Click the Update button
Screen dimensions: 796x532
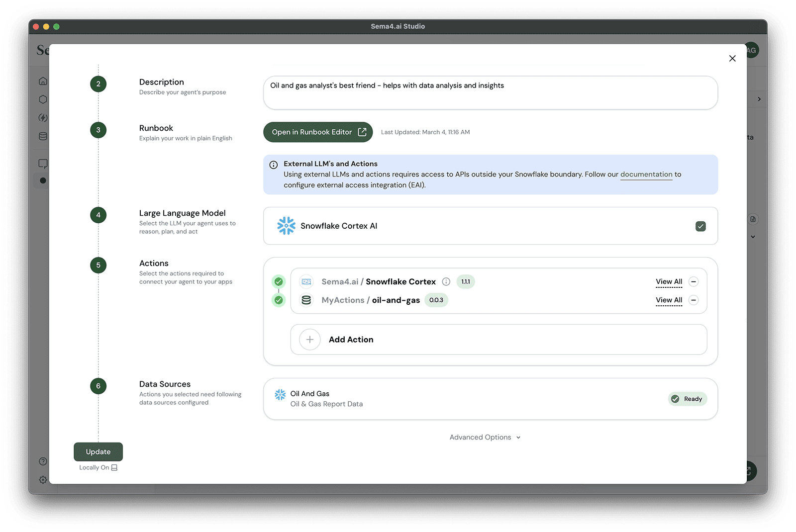pyautogui.click(x=98, y=452)
